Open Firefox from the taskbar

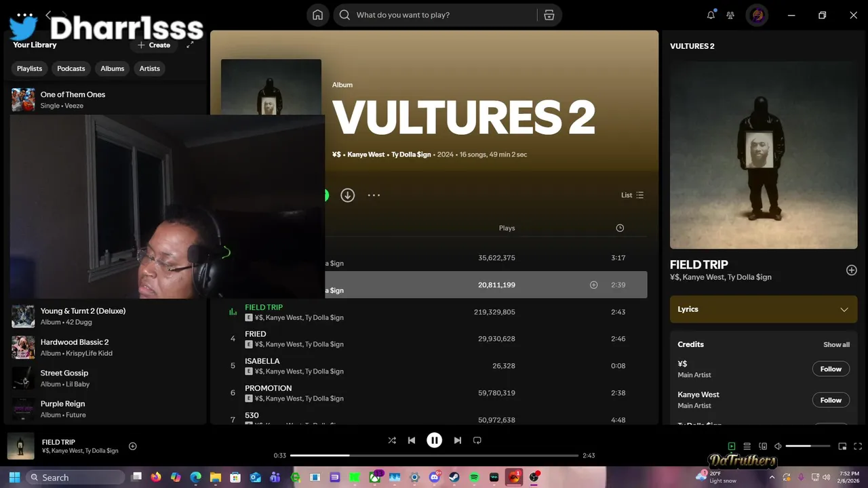pos(157,477)
